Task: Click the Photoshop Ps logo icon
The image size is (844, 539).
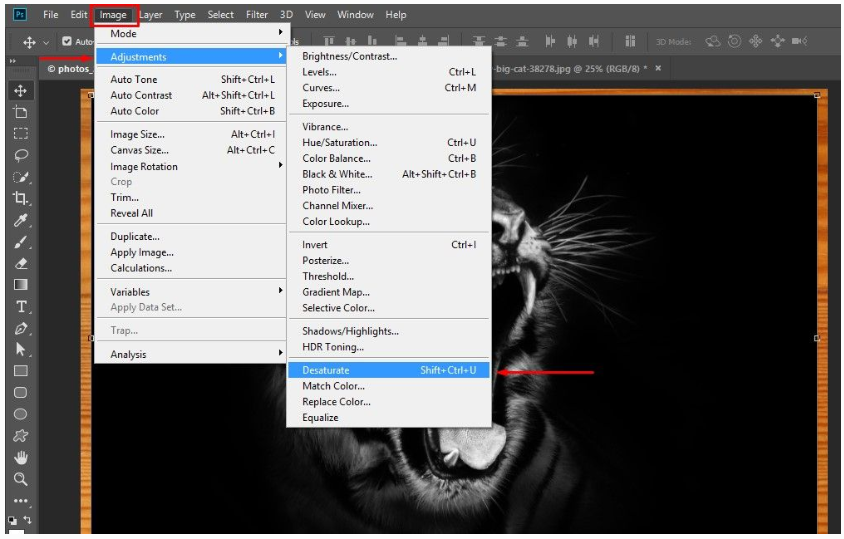Action: point(20,15)
